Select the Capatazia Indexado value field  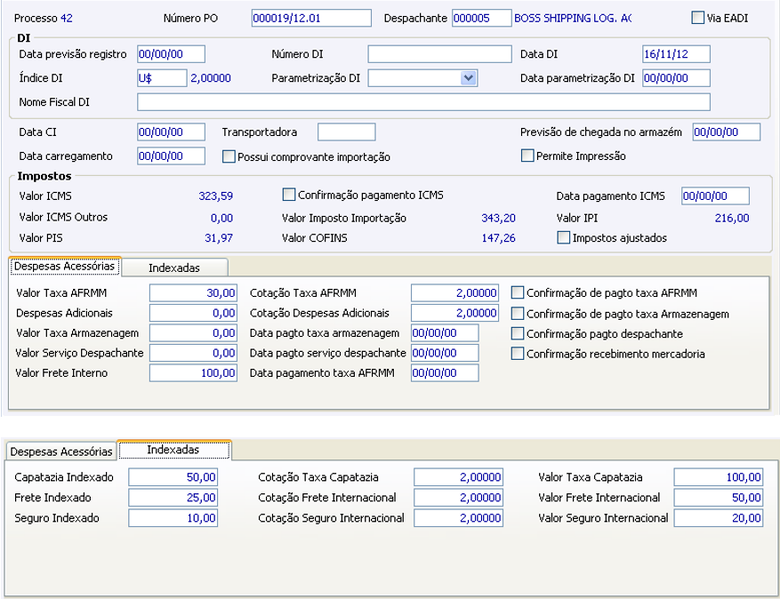(173, 477)
